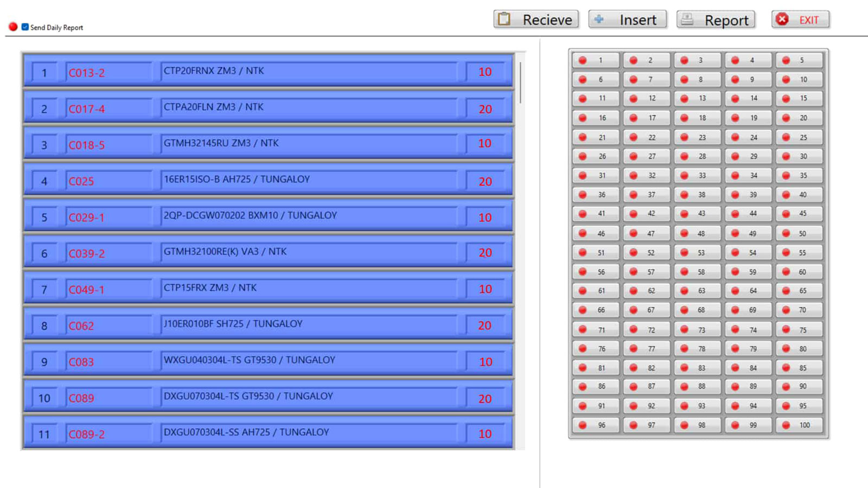The image size is (868, 488).
Task: Click the red X icon on EXIT
Action: tap(782, 20)
